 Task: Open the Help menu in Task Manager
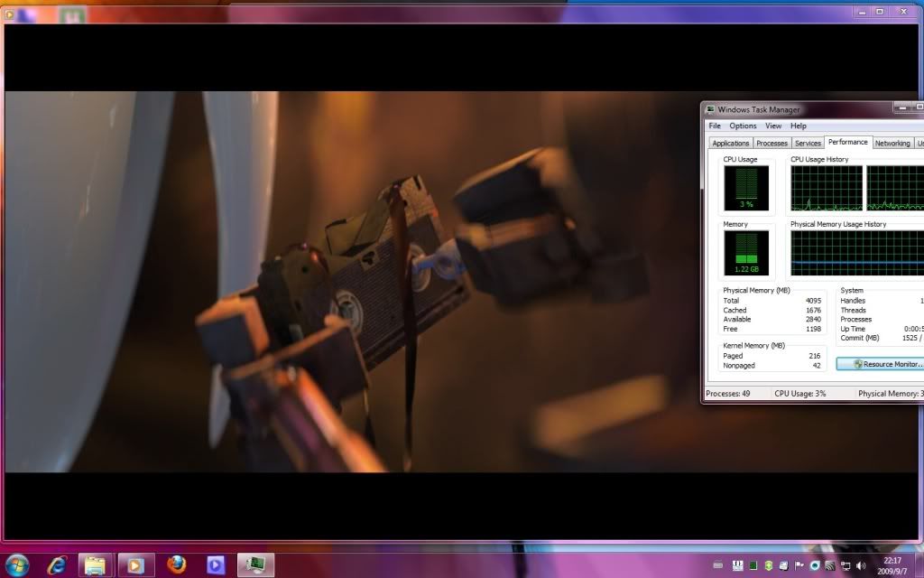[x=799, y=126]
